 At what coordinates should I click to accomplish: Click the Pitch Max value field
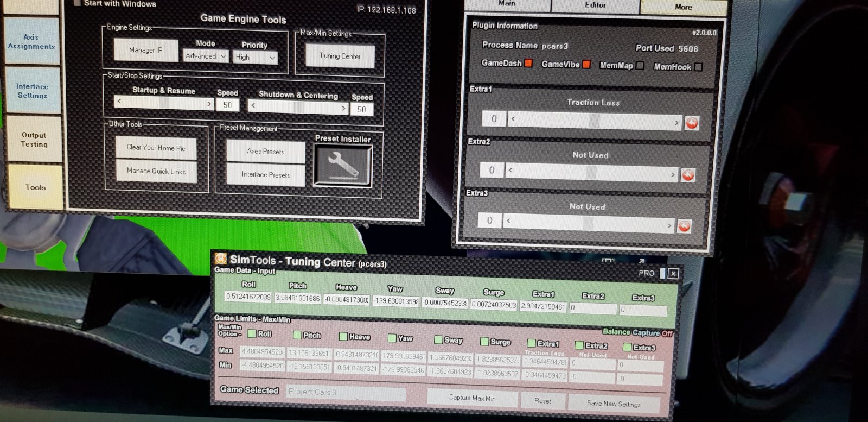[x=309, y=353]
